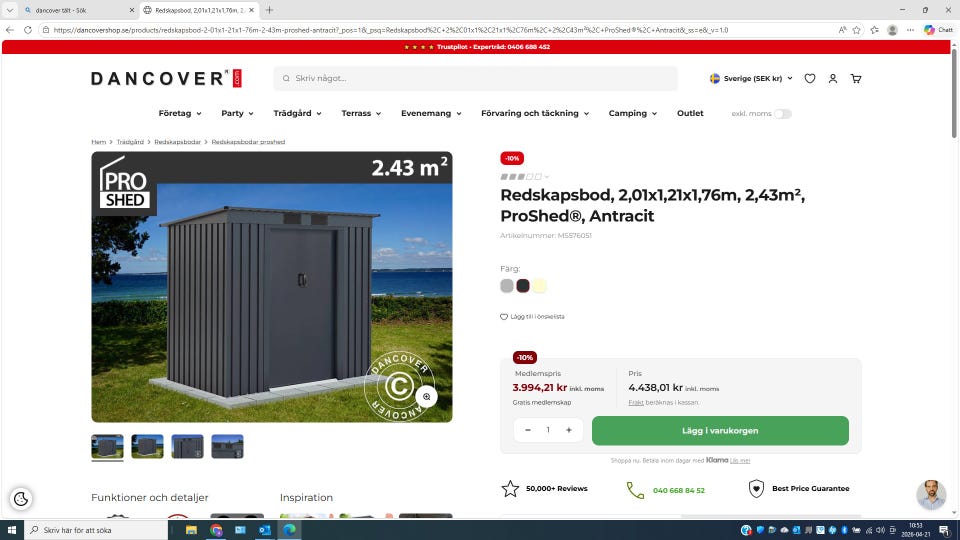960x540 pixels.
Task: Open the chat support avatar
Action: pos(931,494)
